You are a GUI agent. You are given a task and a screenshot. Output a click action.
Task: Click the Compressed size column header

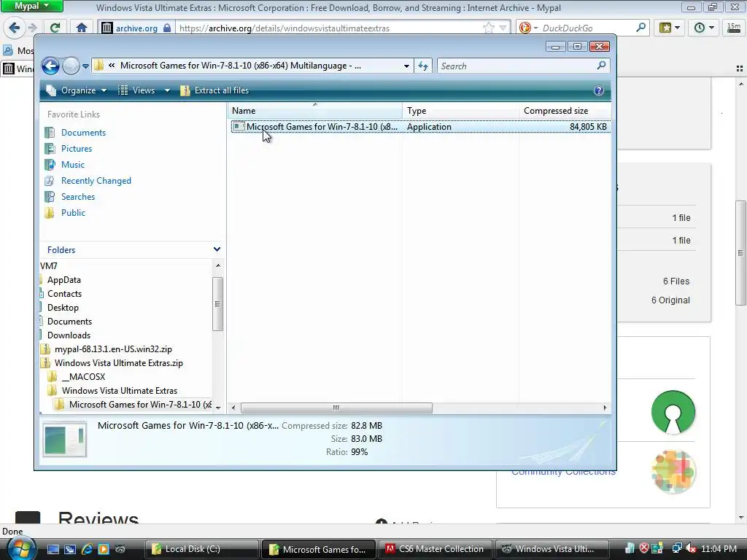pos(565,111)
